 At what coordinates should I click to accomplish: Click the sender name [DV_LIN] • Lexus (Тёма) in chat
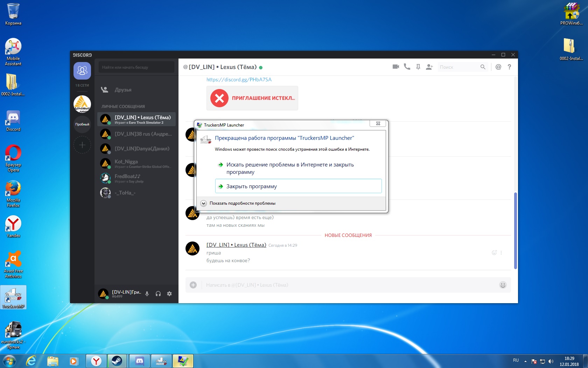[236, 245]
